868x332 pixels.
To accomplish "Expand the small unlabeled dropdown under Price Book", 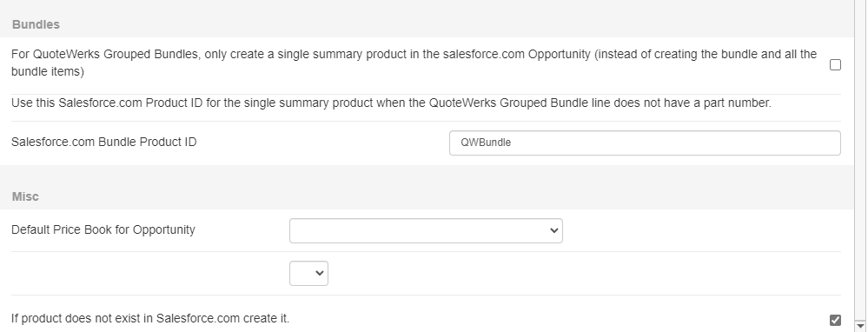I will (308, 274).
